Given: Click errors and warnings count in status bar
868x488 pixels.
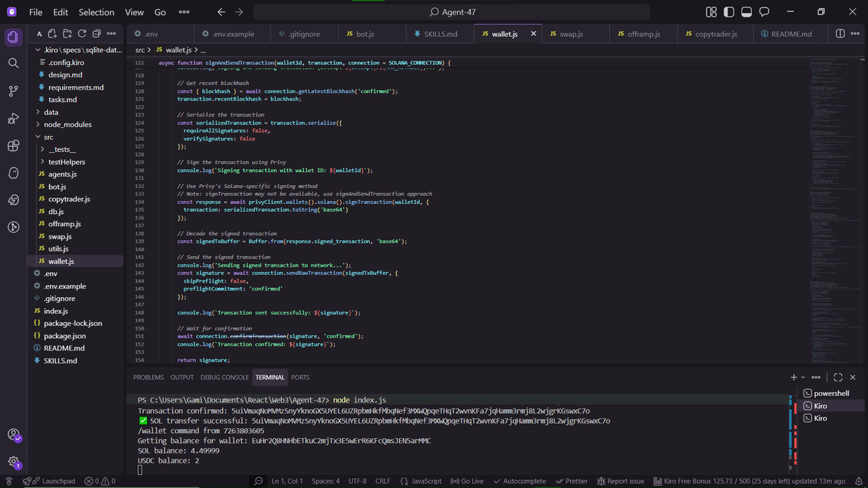Looking at the screenshot, I should coord(100,481).
